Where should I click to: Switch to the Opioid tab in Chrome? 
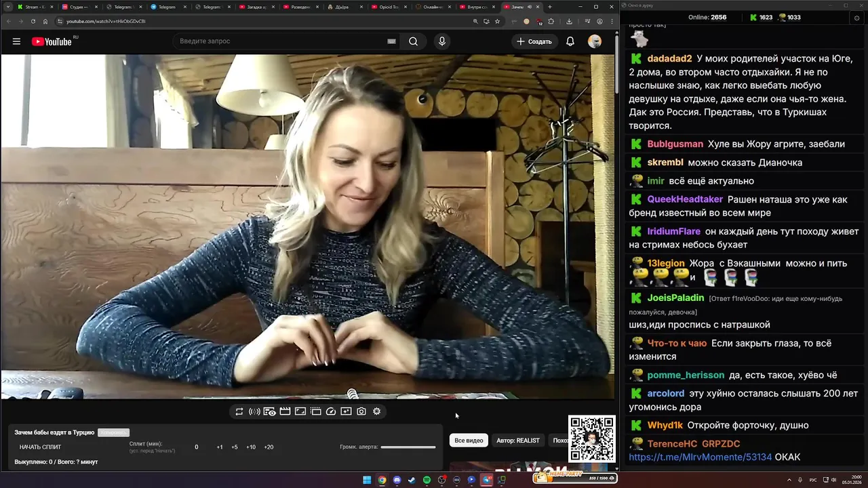click(x=389, y=7)
